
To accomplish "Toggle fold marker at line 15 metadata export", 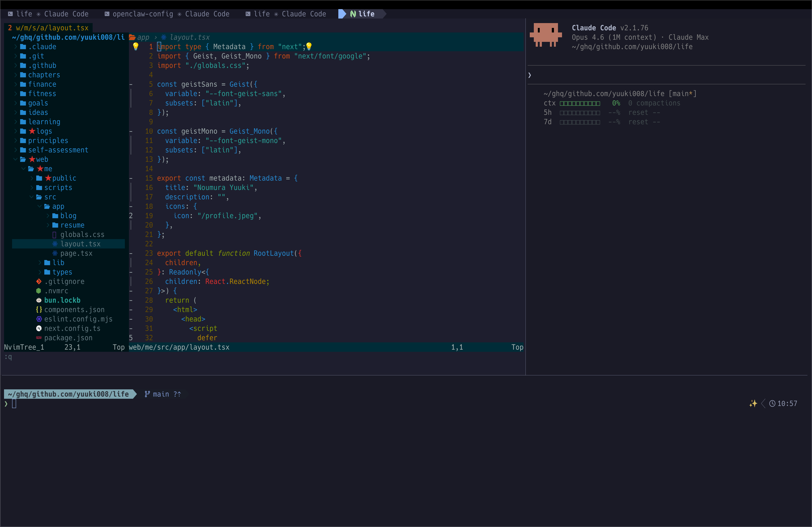I will 131,178.
